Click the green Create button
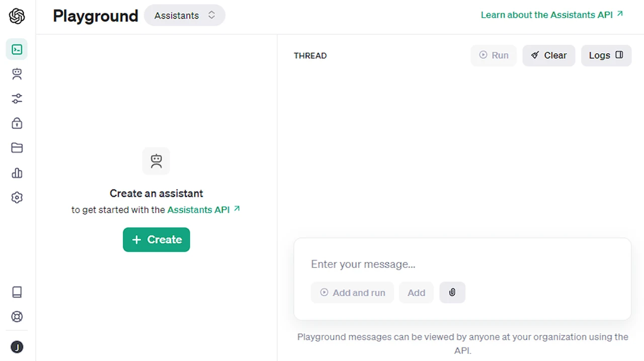 156,240
